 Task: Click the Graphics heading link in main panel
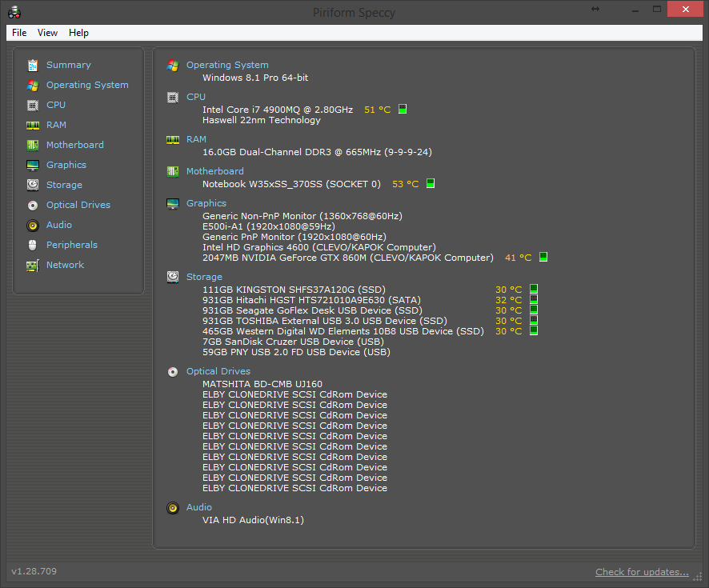[206, 203]
